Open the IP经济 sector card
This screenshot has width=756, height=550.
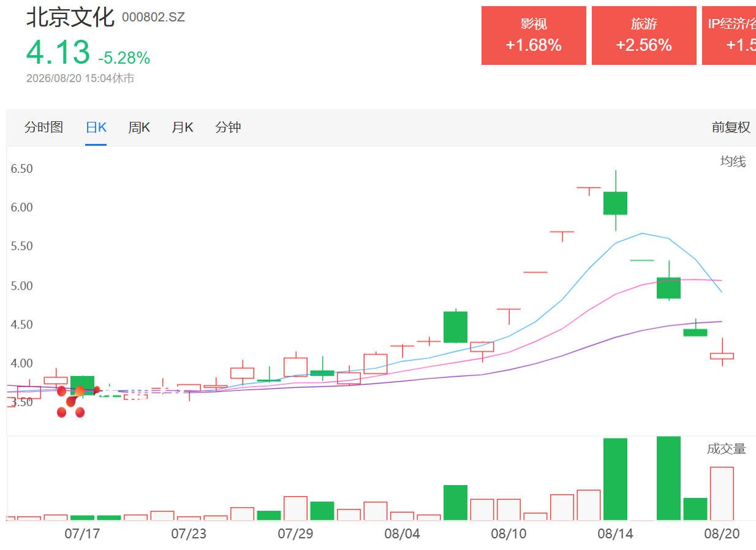729,36
